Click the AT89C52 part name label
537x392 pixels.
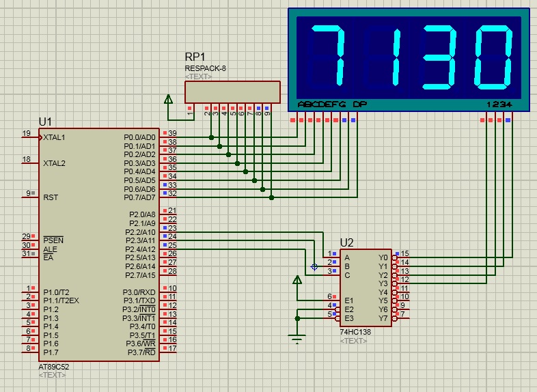(x=54, y=367)
